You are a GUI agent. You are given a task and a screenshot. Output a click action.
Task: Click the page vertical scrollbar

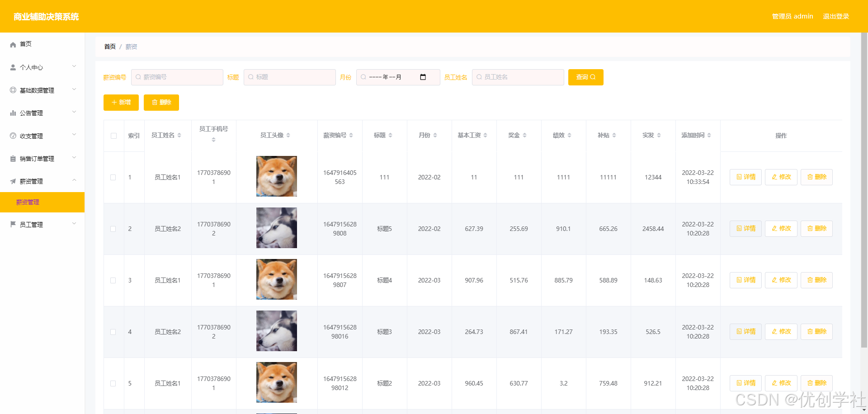864,190
